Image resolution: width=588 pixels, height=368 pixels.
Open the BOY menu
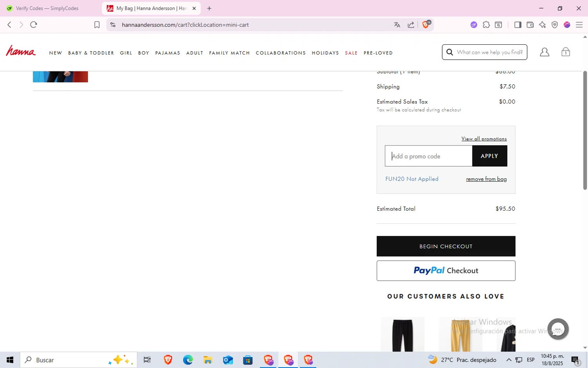click(144, 53)
